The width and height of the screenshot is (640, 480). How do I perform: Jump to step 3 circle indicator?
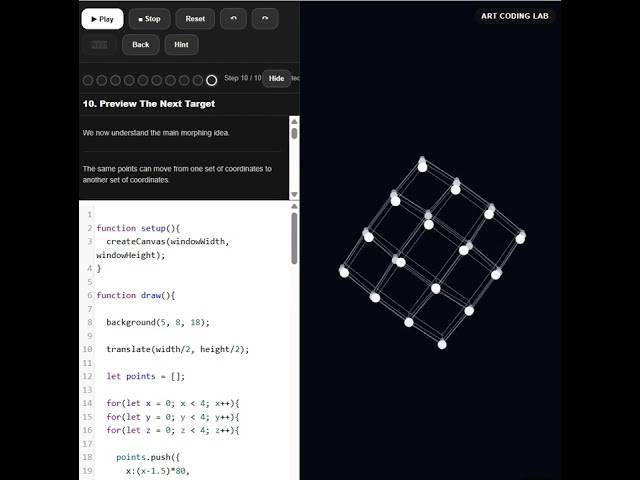(116, 80)
